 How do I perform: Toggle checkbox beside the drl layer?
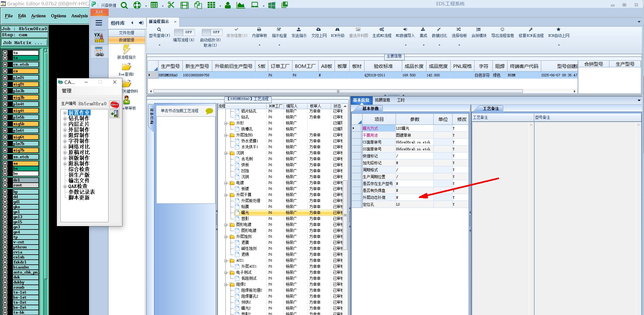point(5,180)
